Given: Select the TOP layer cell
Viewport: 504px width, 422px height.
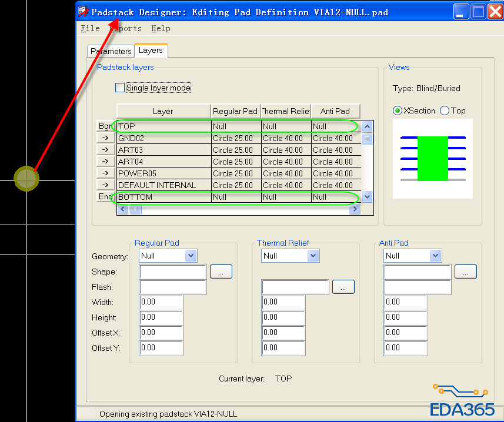Looking at the screenshot, I should [x=164, y=126].
